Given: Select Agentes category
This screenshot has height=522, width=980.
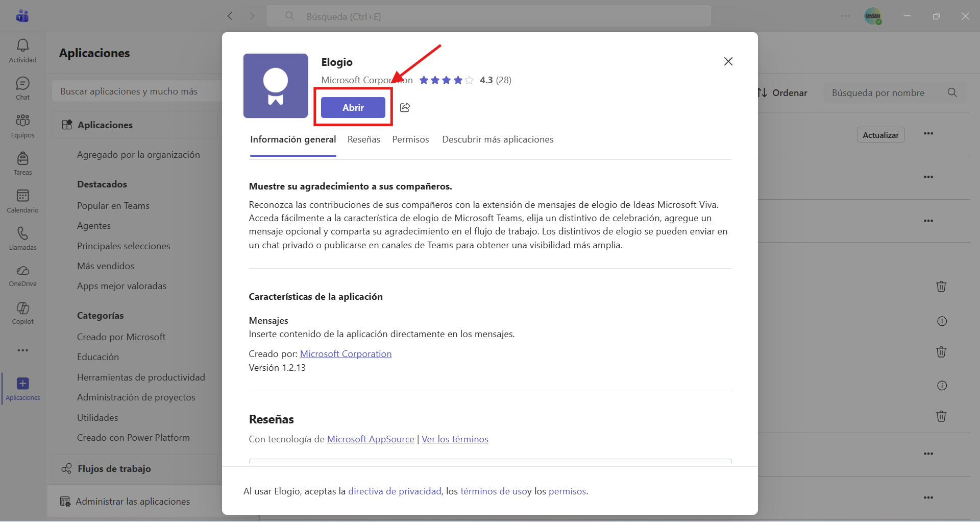Looking at the screenshot, I should click(94, 226).
